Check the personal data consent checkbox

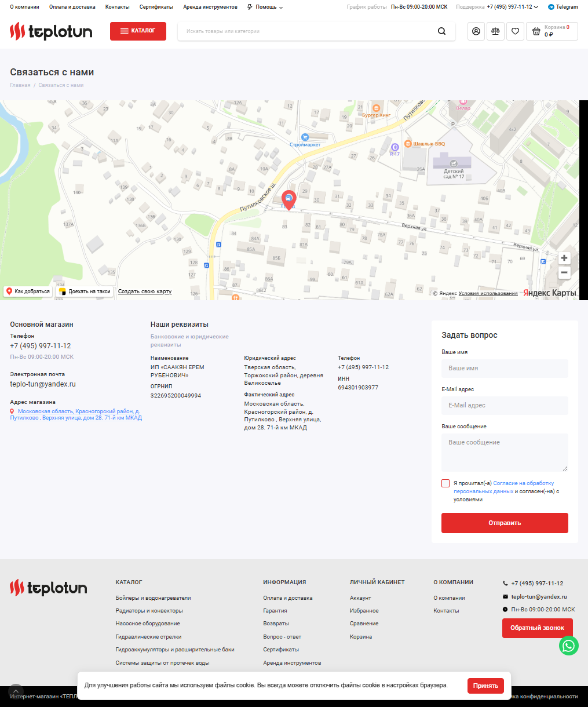[445, 483]
